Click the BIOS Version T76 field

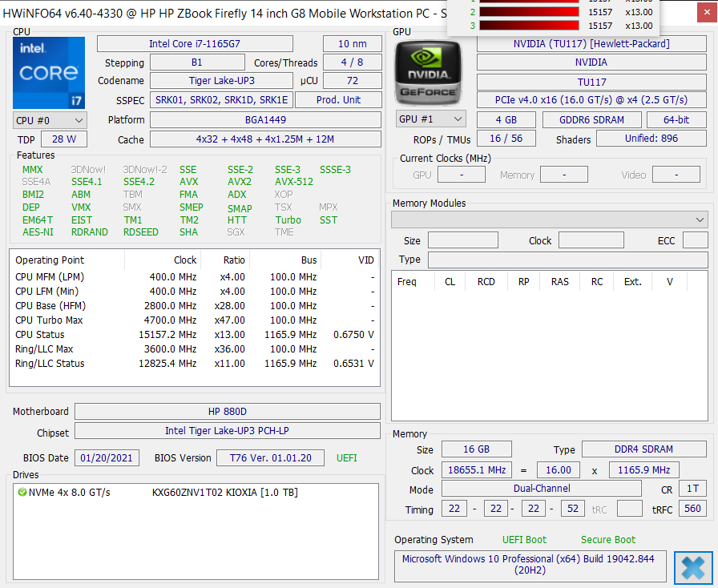tap(270, 458)
